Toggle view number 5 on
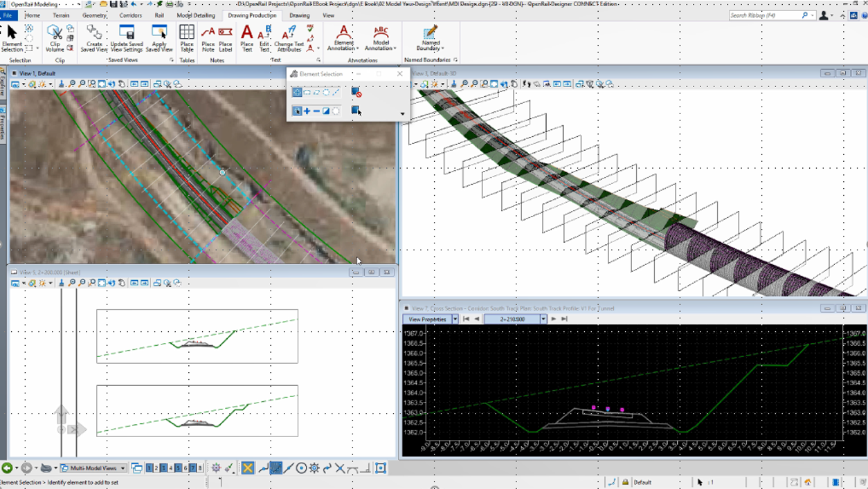Screen dimensions: 868x489 click(178, 468)
